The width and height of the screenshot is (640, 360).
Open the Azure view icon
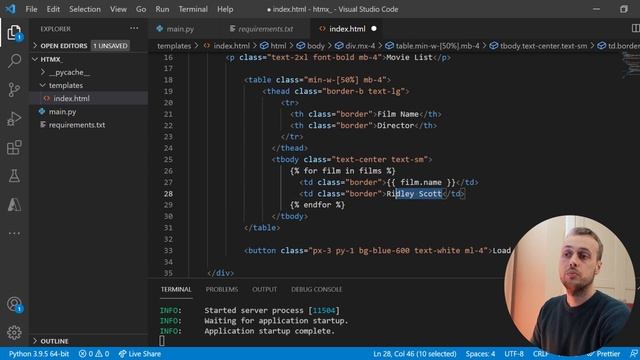click(x=14, y=204)
